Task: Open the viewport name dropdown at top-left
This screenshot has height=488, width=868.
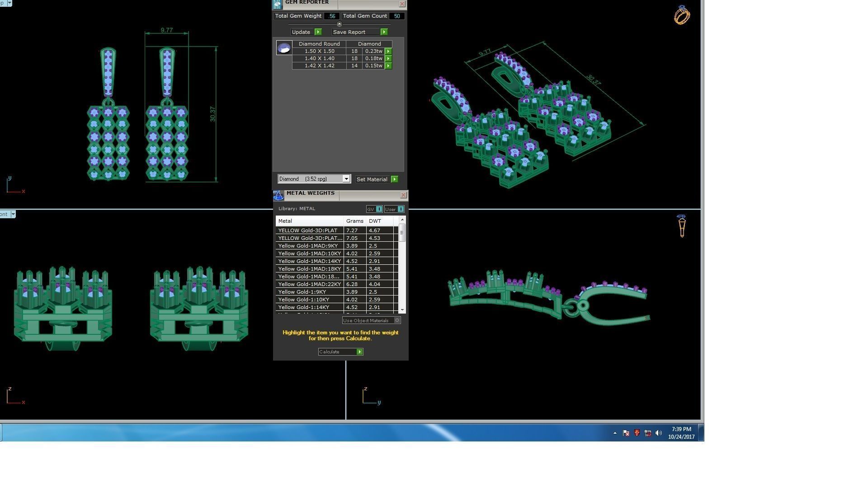Action: tap(9, 3)
